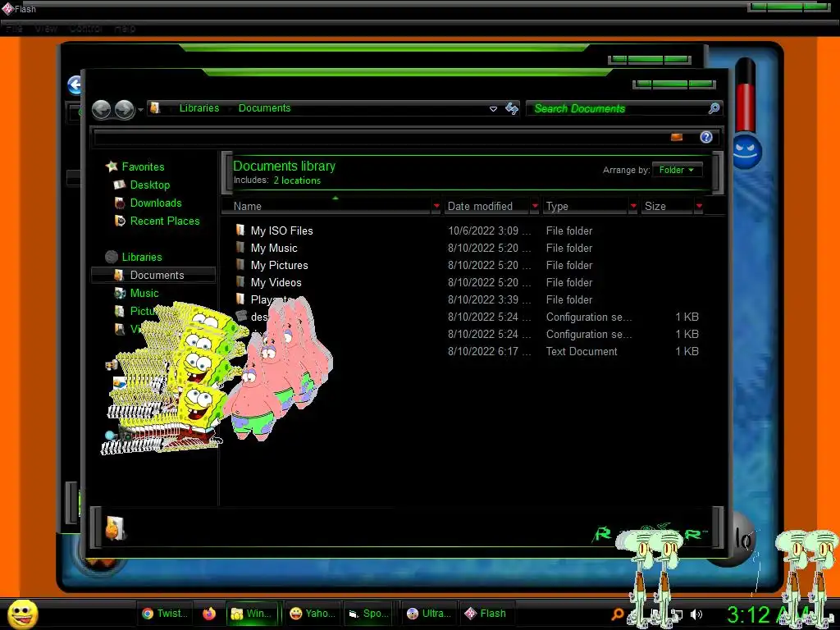Open the Size column filter arrow

point(699,206)
